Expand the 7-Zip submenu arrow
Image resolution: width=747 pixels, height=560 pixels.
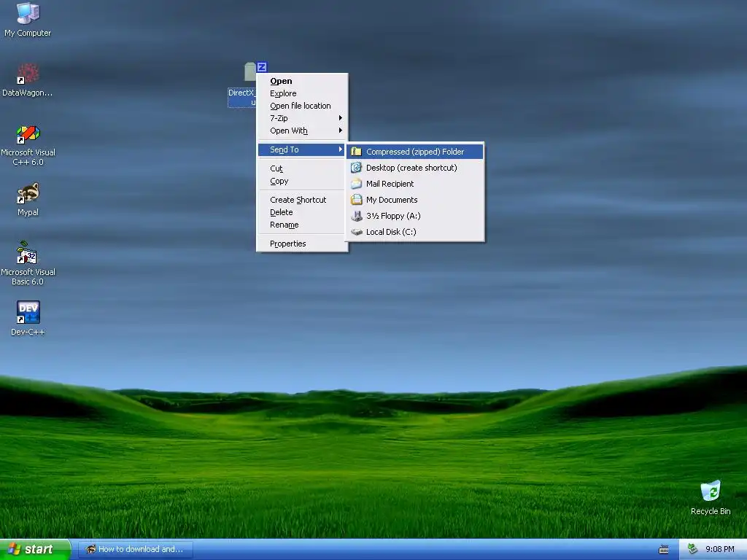pos(340,118)
